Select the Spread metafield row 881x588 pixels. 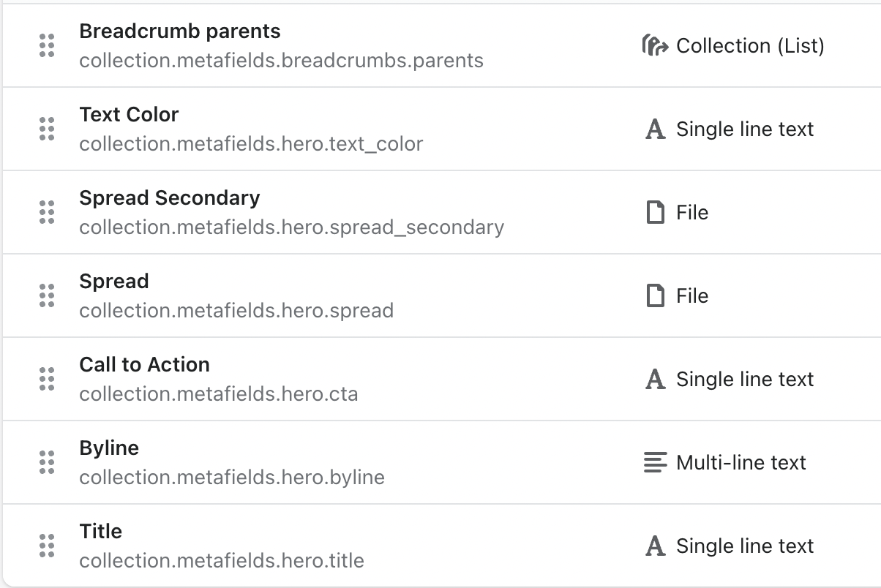click(x=293, y=295)
